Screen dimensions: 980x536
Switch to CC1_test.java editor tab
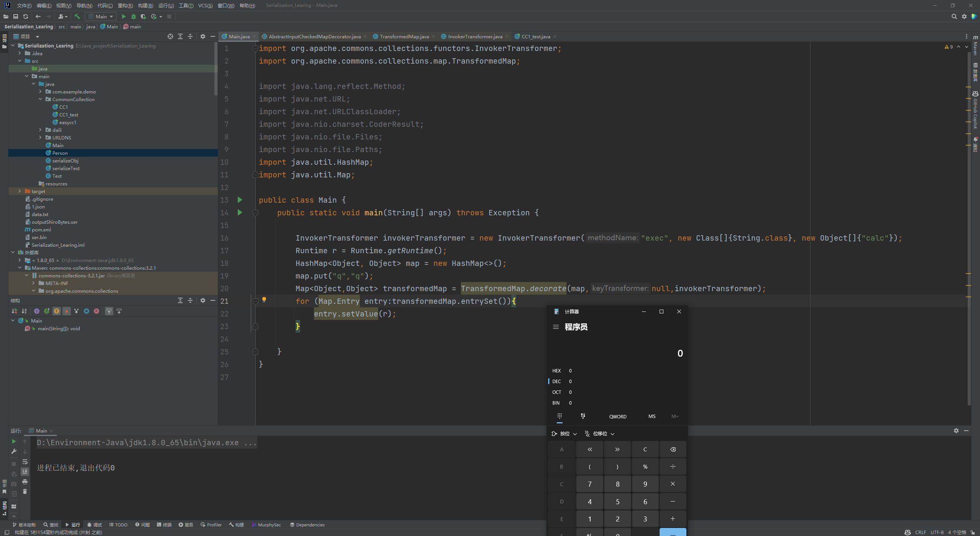pos(536,36)
